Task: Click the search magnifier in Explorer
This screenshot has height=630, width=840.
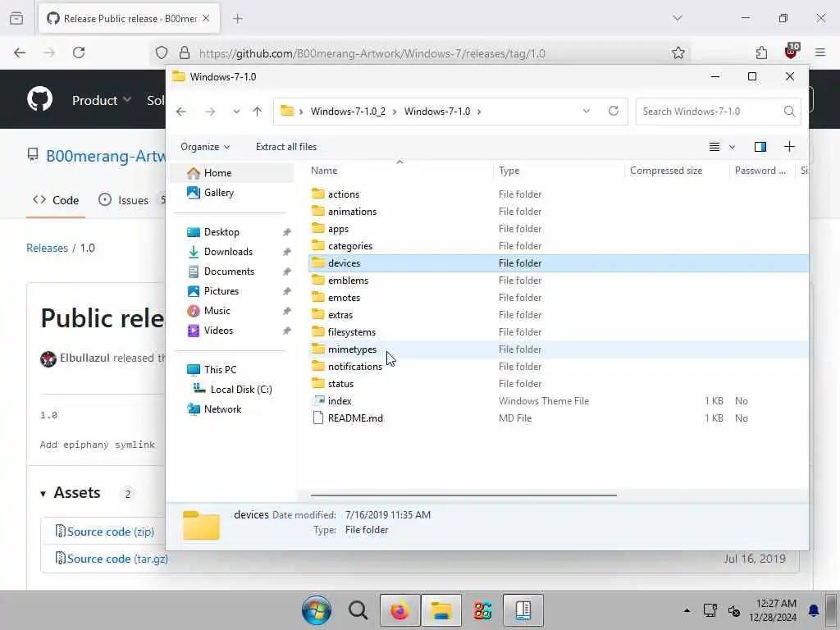Action: pos(789,112)
